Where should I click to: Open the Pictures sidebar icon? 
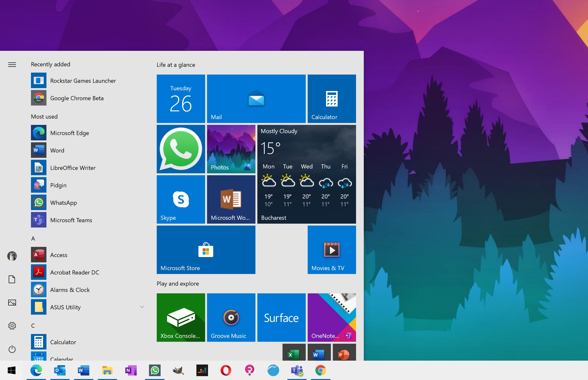point(12,303)
